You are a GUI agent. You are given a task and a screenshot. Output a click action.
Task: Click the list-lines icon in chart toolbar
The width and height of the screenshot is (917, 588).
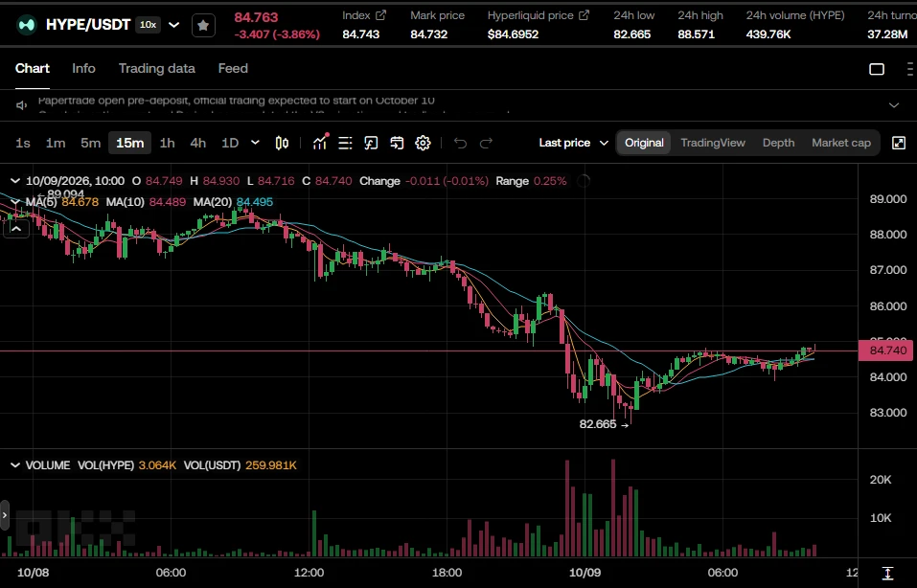pos(345,144)
